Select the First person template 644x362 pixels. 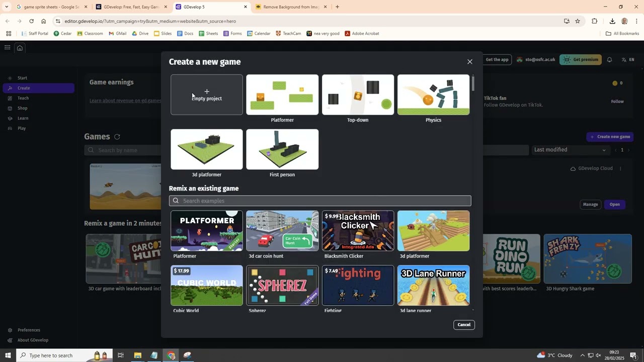tap(282, 149)
